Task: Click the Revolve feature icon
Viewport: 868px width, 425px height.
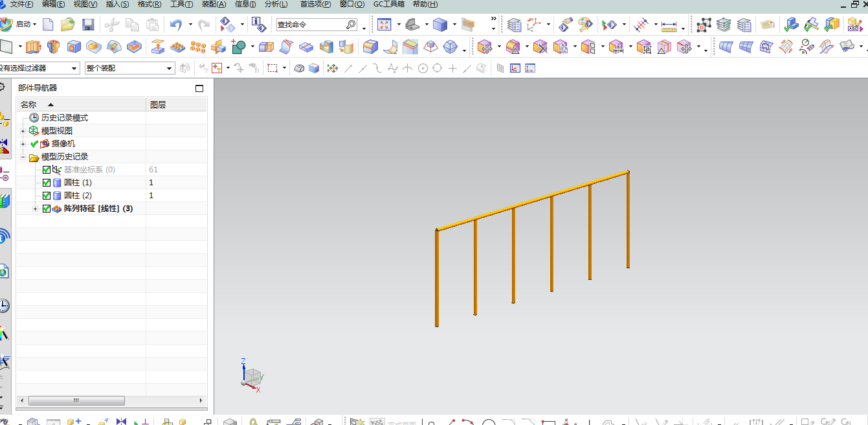Action: coord(53,47)
